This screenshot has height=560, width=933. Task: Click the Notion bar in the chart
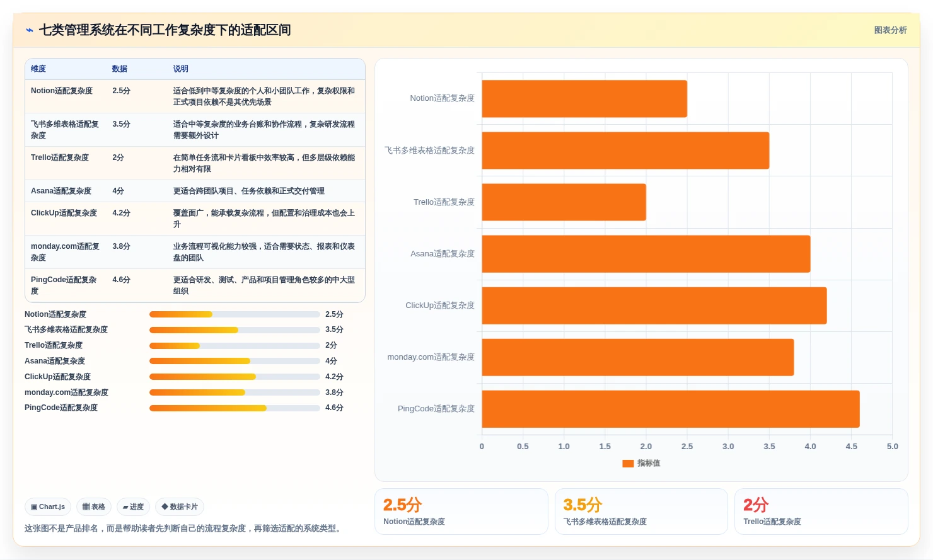(584, 99)
